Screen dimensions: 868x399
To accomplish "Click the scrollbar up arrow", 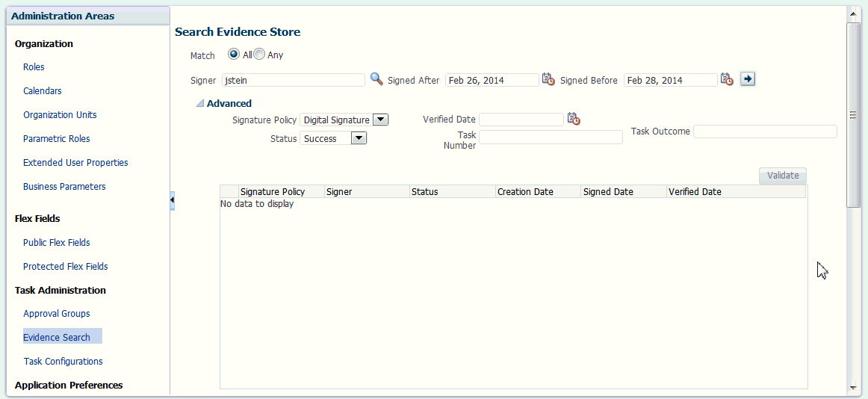I will tap(853, 12).
